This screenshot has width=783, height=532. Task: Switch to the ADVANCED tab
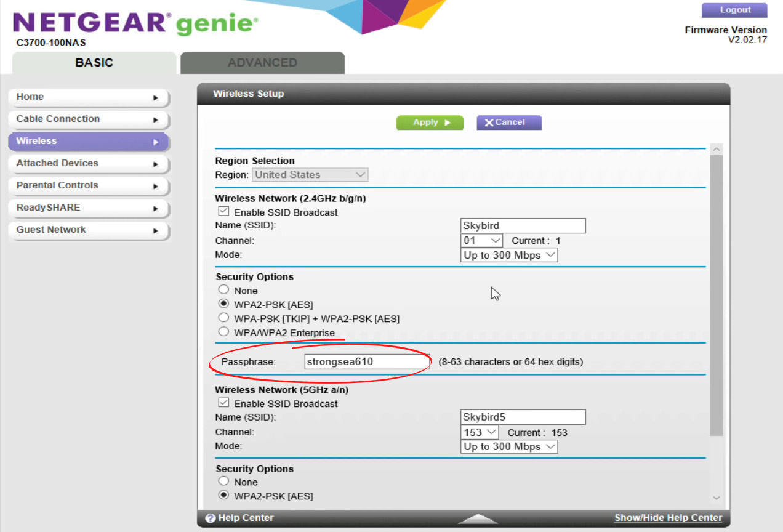click(262, 62)
